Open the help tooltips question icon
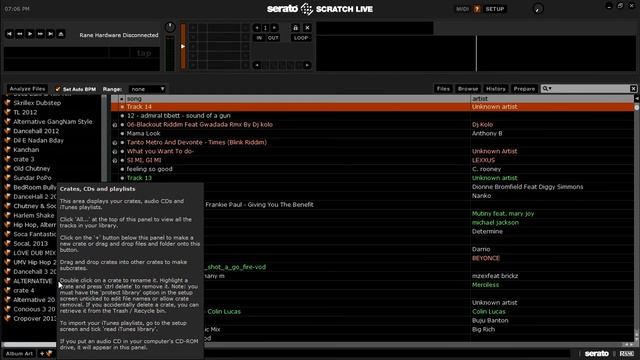Viewport: 640px width, 360px height. [x=477, y=9]
